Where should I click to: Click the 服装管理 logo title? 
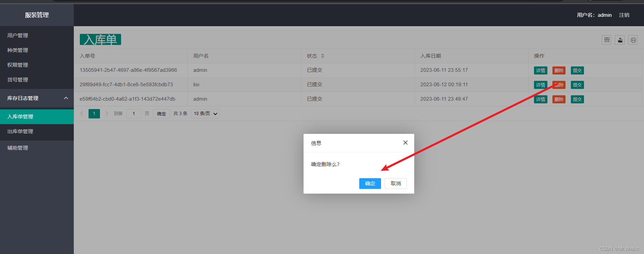pos(37,15)
